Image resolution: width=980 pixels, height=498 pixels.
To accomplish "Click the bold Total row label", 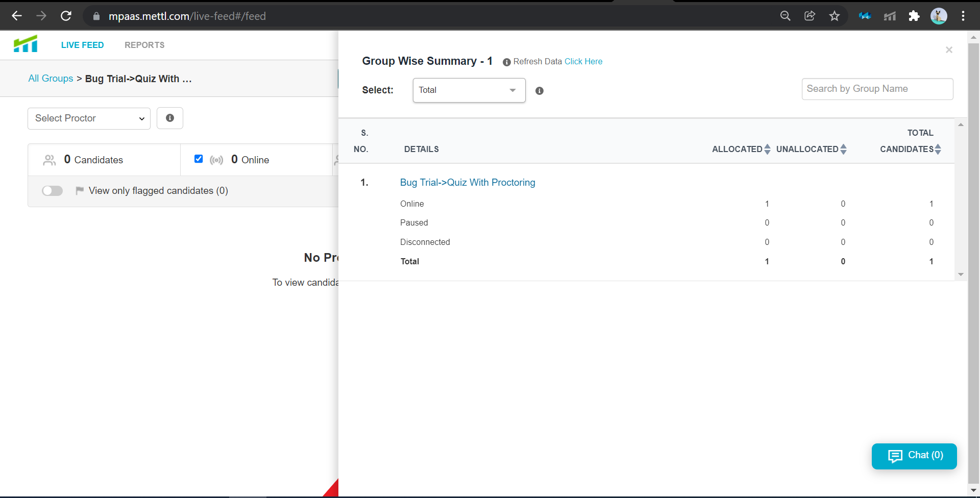I will click(x=410, y=261).
